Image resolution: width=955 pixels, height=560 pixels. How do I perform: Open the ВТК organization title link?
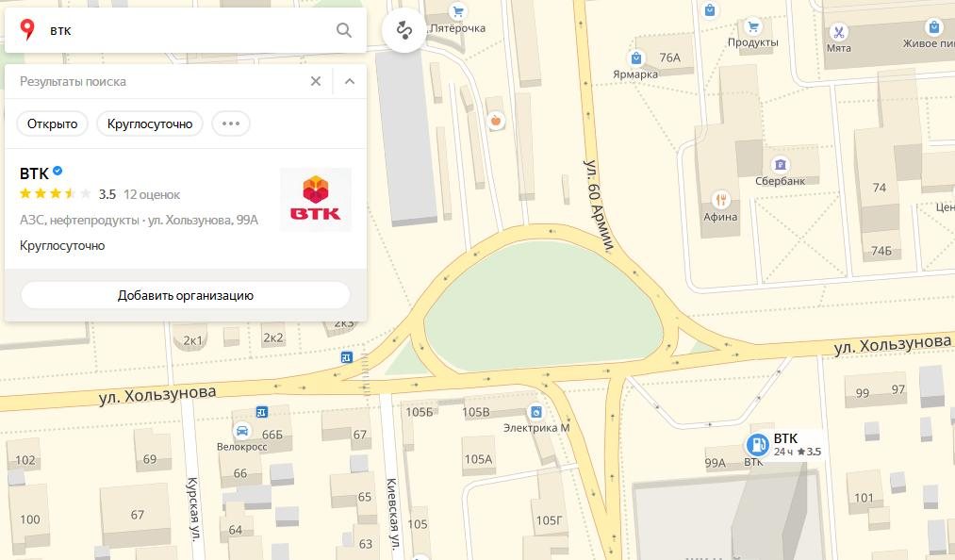click(x=34, y=173)
